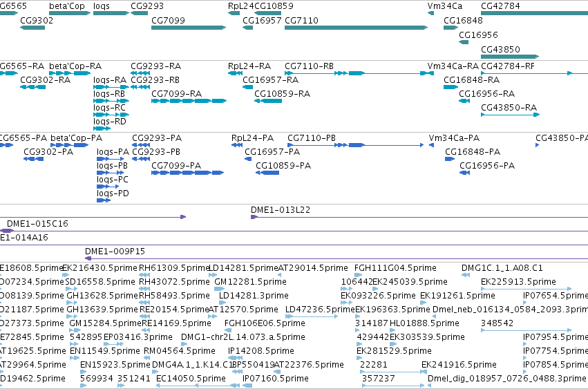Select the LD47236.5prime EST label
The width and height of the screenshot is (588, 389).
tap(319, 310)
